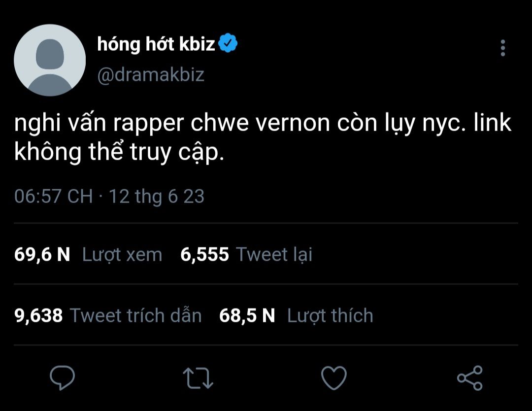The image size is (532, 411).
Task: Click the Lượt thích label
Action: point(330,315)
